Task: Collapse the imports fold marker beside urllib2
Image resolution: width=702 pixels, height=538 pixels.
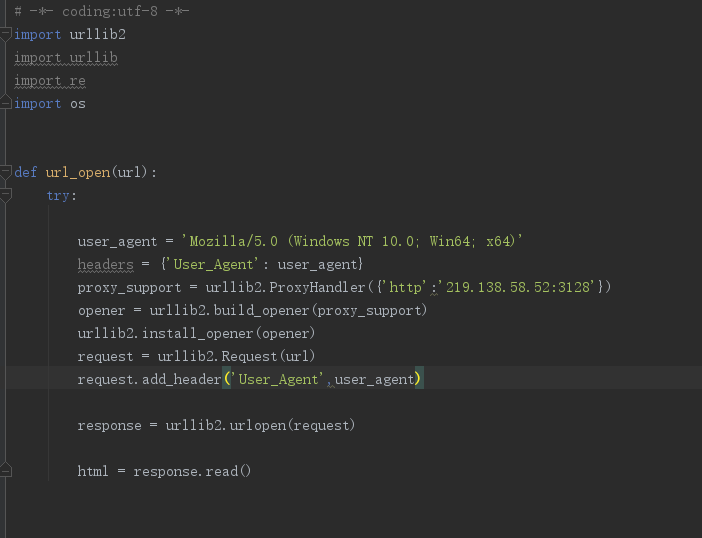Action: [x=6, y=34]
